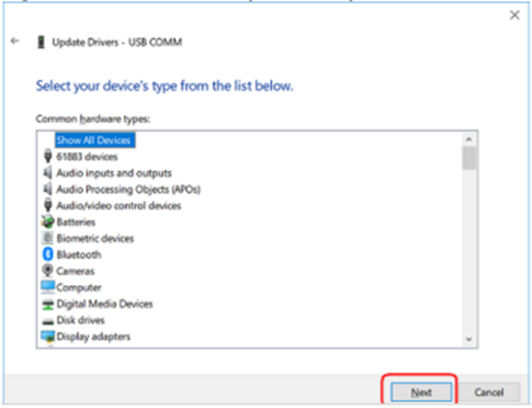Click the USB COMM device icon in title

[x=42, y=43]
